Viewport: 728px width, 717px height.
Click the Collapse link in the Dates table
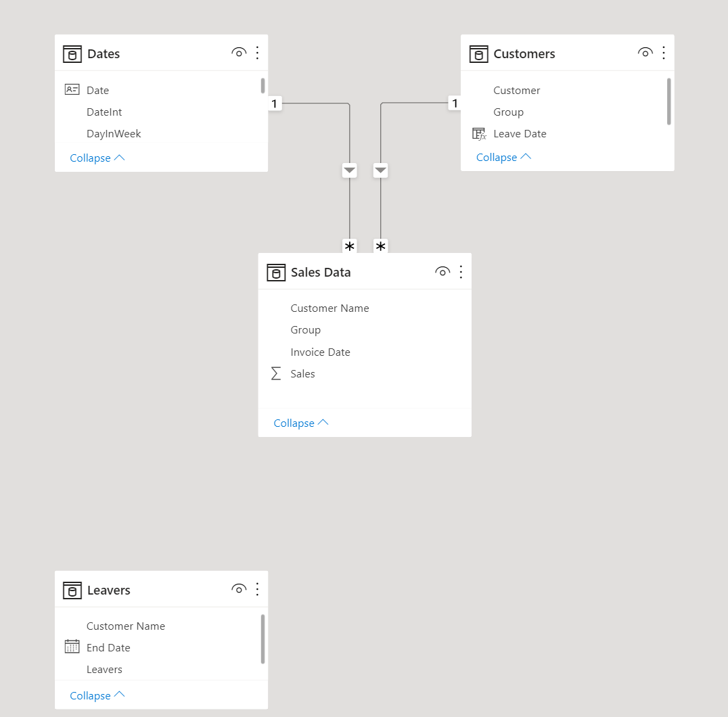(97, 158)
